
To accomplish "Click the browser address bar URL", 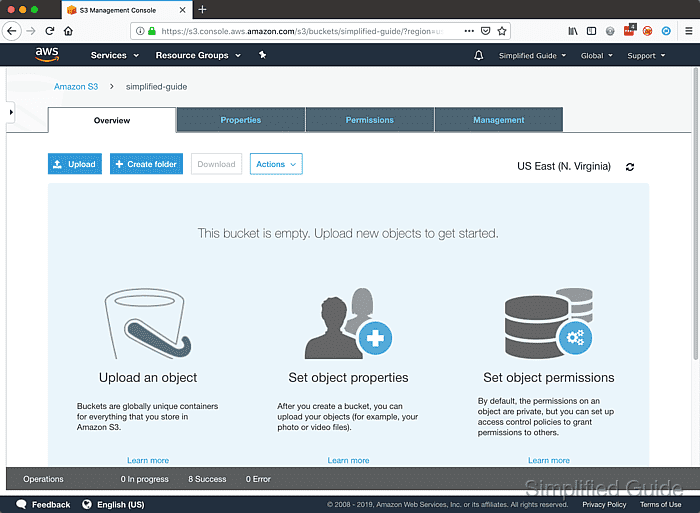I will point(302,31).
